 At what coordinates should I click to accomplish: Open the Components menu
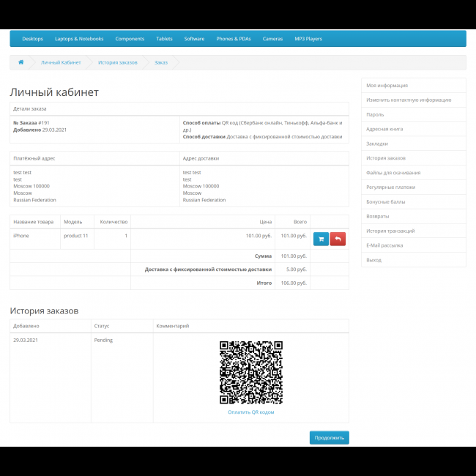coord(130,39)
